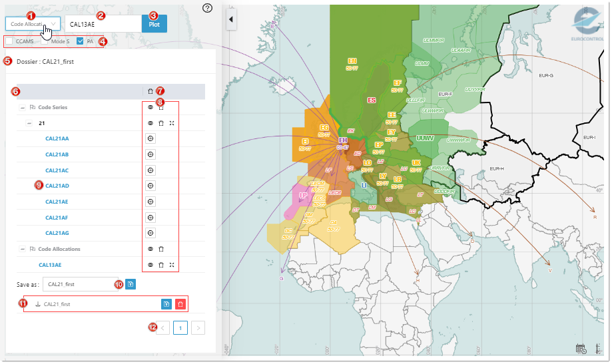
Task: Enable the CCAMS checkbox
Action: pos(9,41)
